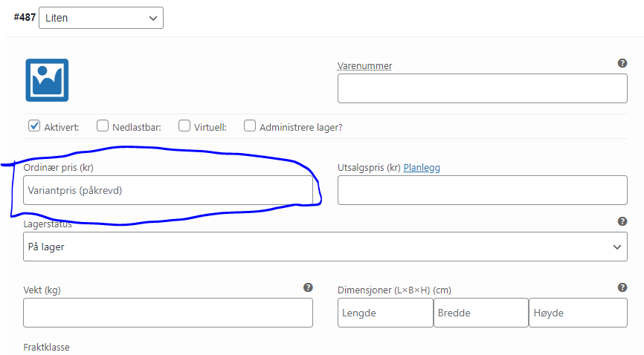Viewport: 644px width, 355px height.
Task: Check the Virtuell option
Action: coord(184,126)
